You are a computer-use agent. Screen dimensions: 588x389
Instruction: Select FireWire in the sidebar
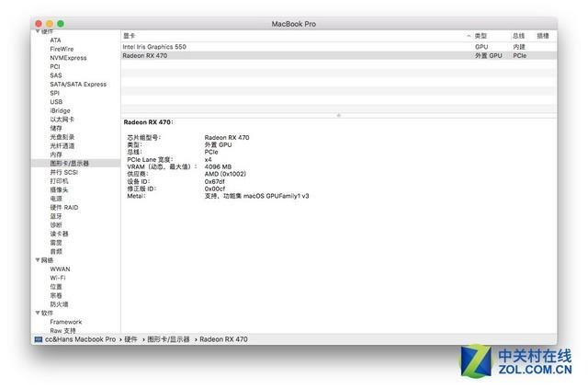[62, 49]
